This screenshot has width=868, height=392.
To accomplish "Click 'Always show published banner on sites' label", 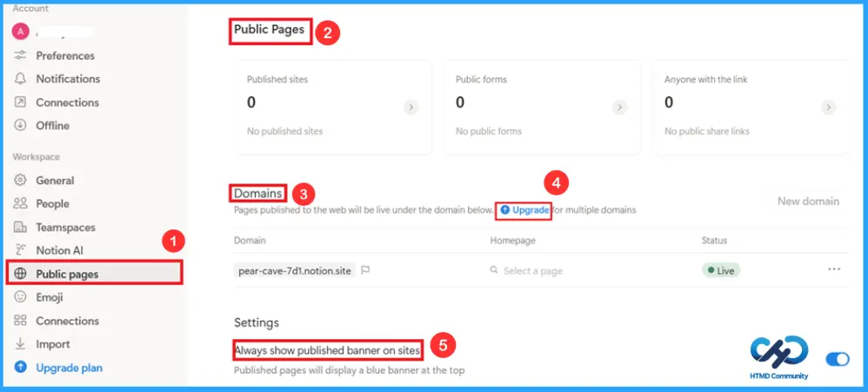I will (328, 350).
